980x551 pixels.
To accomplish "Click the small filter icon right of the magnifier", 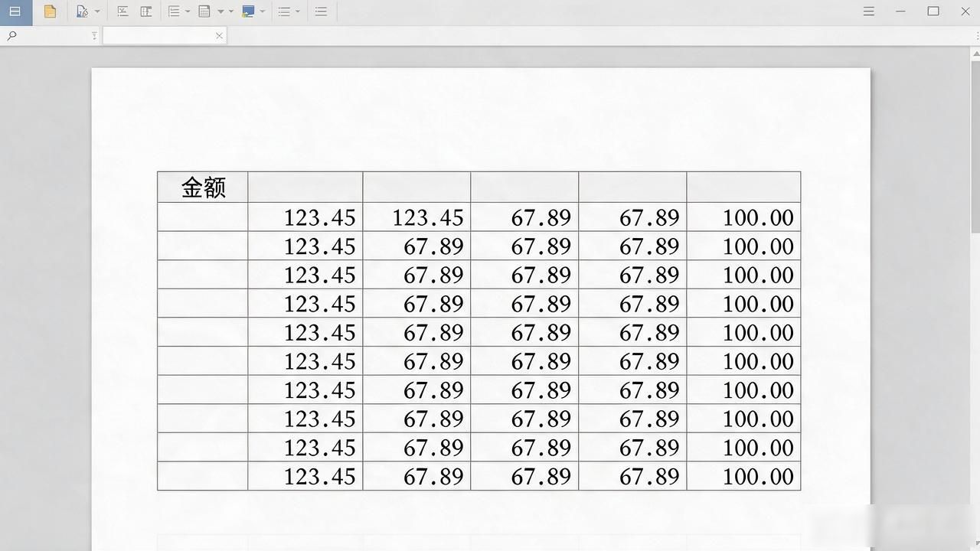I will point(94,36).
